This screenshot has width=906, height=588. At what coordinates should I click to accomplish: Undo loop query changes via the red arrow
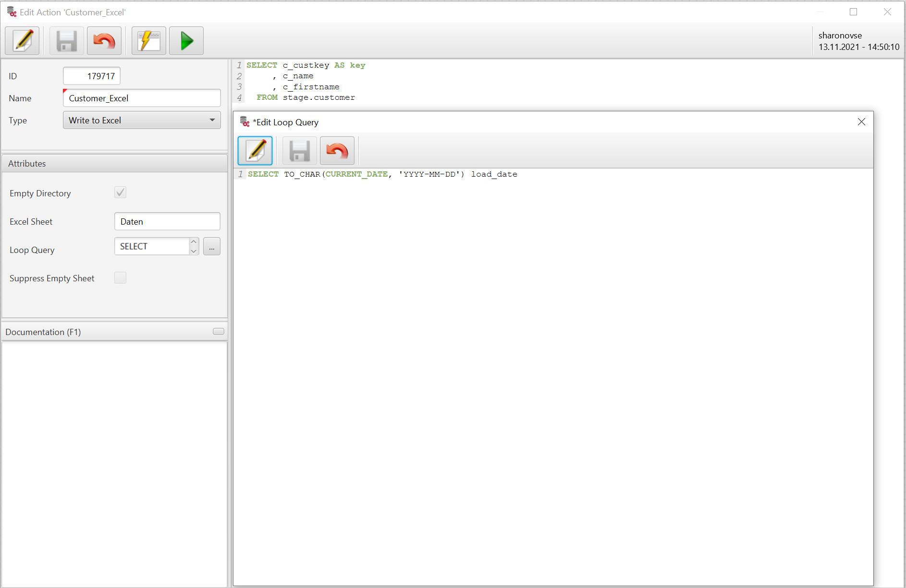(337, 150)
